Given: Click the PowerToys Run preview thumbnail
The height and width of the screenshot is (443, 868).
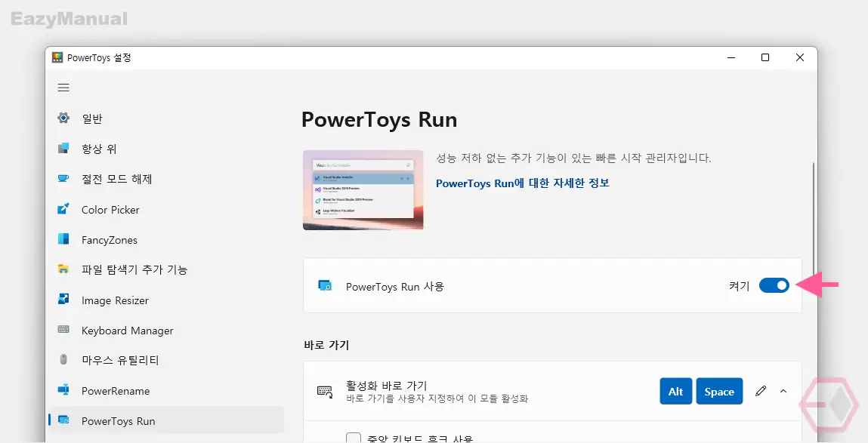Looking at the screenshot, I should pyautogui.click(x=363, y=189).
